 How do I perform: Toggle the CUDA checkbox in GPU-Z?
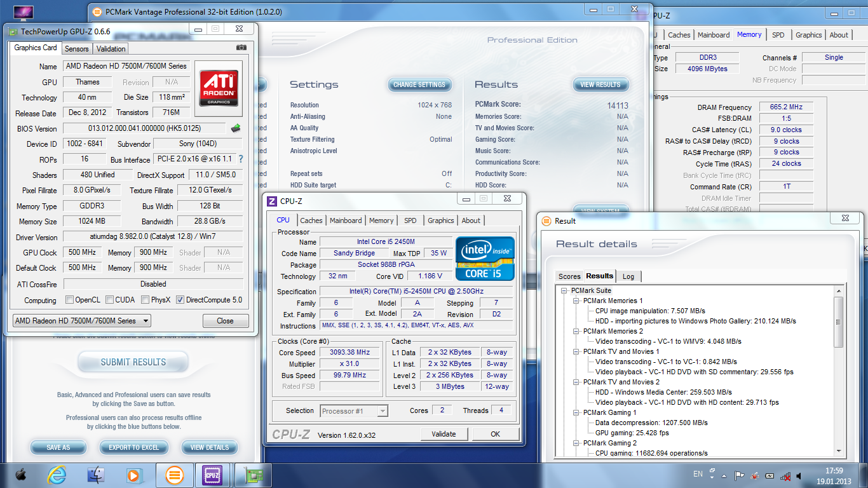pos(110,300)
